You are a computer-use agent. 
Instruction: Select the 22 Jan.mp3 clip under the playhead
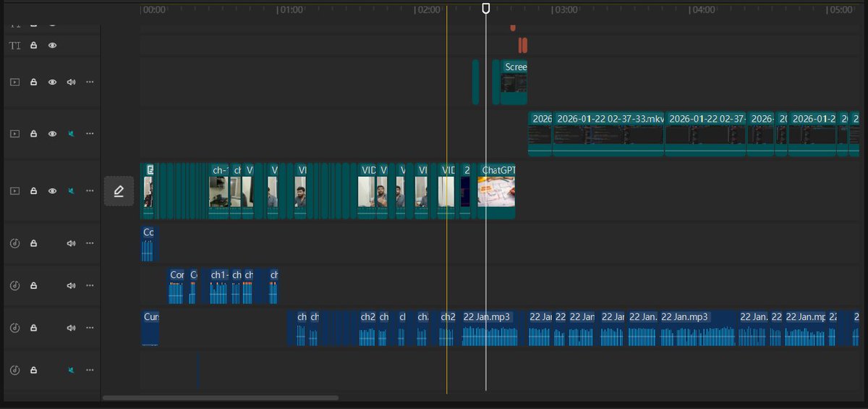pos(490,328)
